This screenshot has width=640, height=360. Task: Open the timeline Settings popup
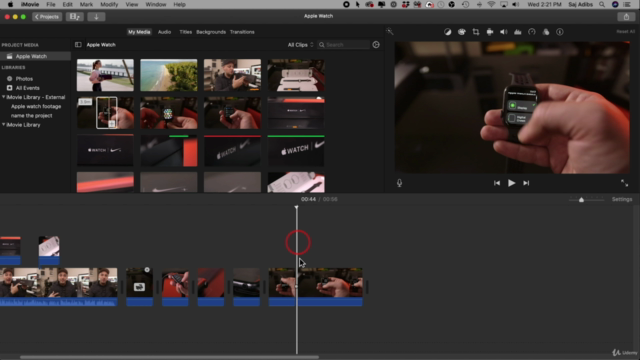click(x=622, y=199)
